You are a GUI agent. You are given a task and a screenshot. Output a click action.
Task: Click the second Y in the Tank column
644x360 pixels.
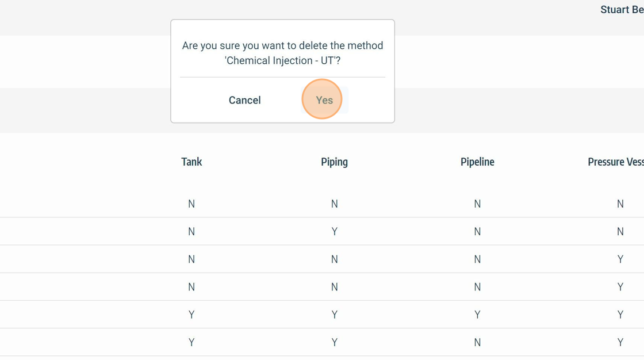click(x=191, y=342)
